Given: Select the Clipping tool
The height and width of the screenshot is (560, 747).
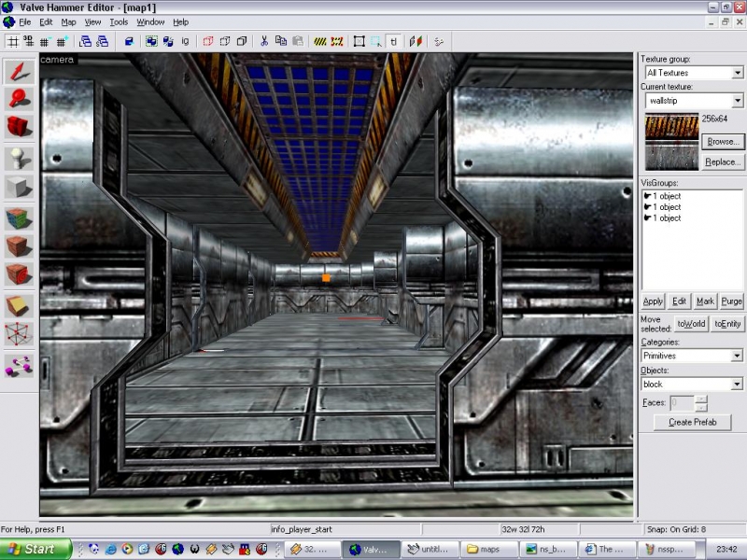Looking at the screenshot, I should pos(19,305).
